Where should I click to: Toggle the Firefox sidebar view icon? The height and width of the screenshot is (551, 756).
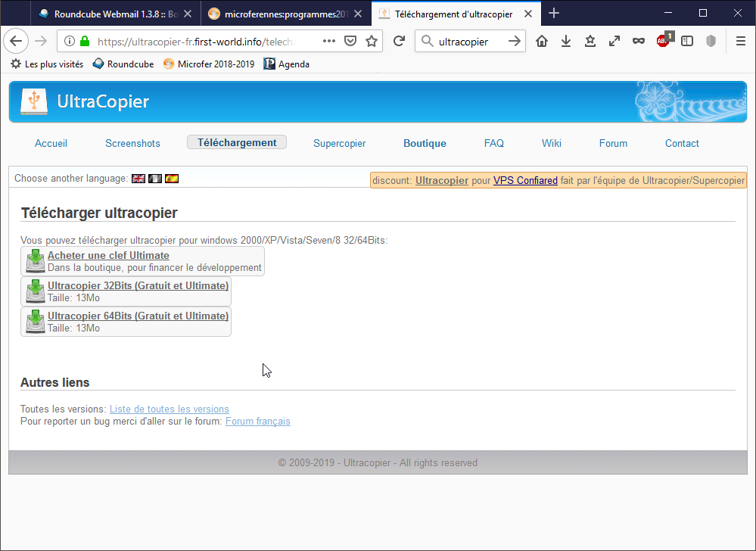[x=687, y=42]
